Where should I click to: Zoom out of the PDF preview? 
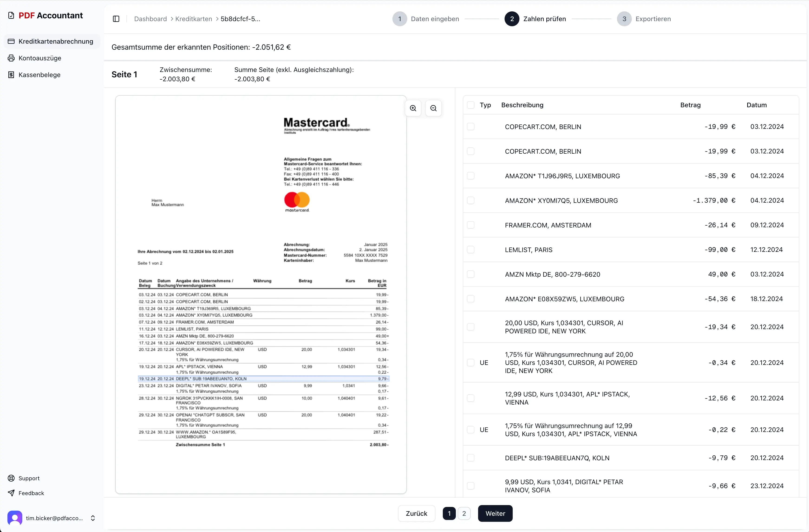pos(433,108)
